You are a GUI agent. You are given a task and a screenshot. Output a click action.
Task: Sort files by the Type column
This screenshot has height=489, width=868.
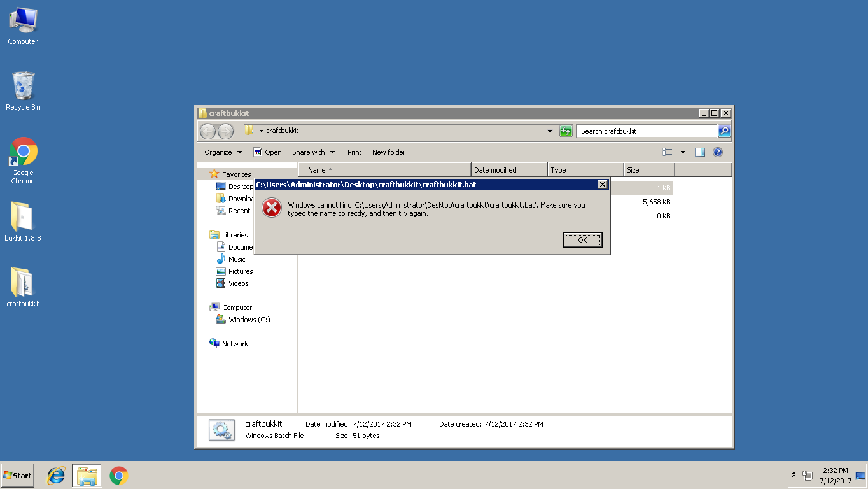pyautogui.click(x=585, y=170)
